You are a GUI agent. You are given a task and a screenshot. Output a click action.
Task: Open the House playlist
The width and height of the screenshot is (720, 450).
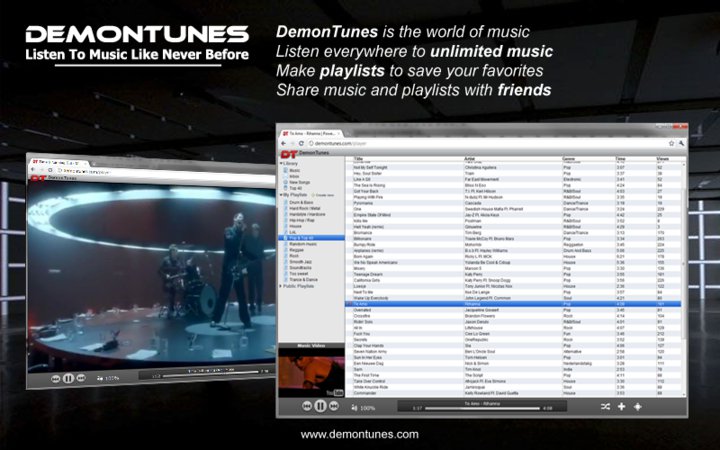tap(295, 226)
